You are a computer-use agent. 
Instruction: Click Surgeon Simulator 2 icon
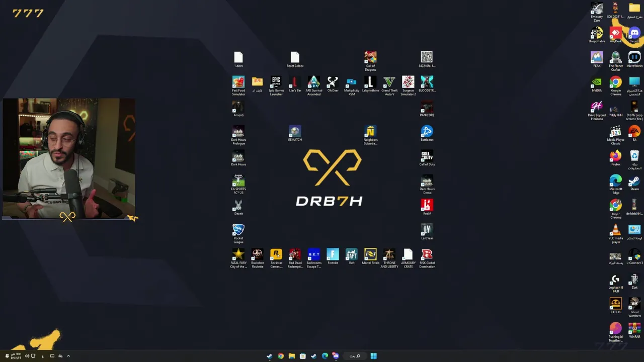(x=408, y=85)
